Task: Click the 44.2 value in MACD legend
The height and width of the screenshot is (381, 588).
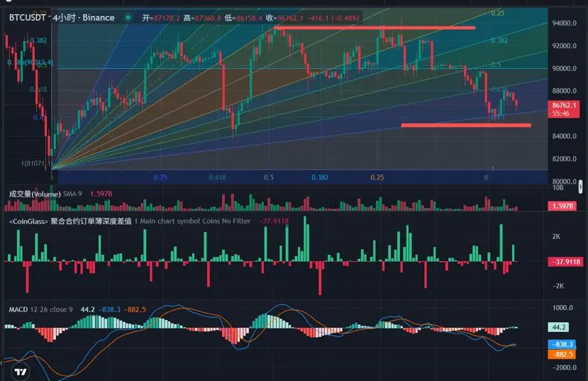Action: (x=87, y=309)
